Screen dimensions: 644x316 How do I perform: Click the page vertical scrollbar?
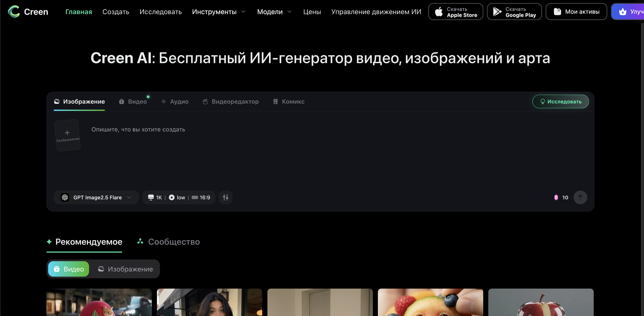click(643, 170)
